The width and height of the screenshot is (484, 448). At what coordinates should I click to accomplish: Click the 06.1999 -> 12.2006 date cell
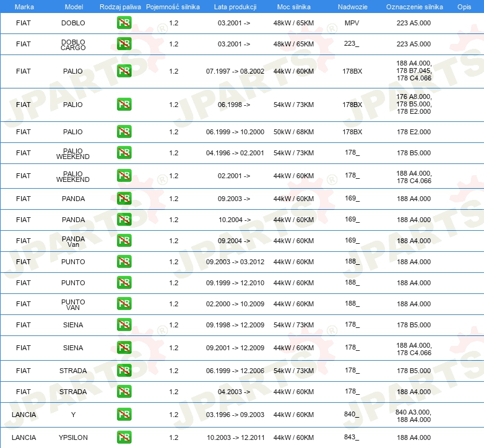235,371
